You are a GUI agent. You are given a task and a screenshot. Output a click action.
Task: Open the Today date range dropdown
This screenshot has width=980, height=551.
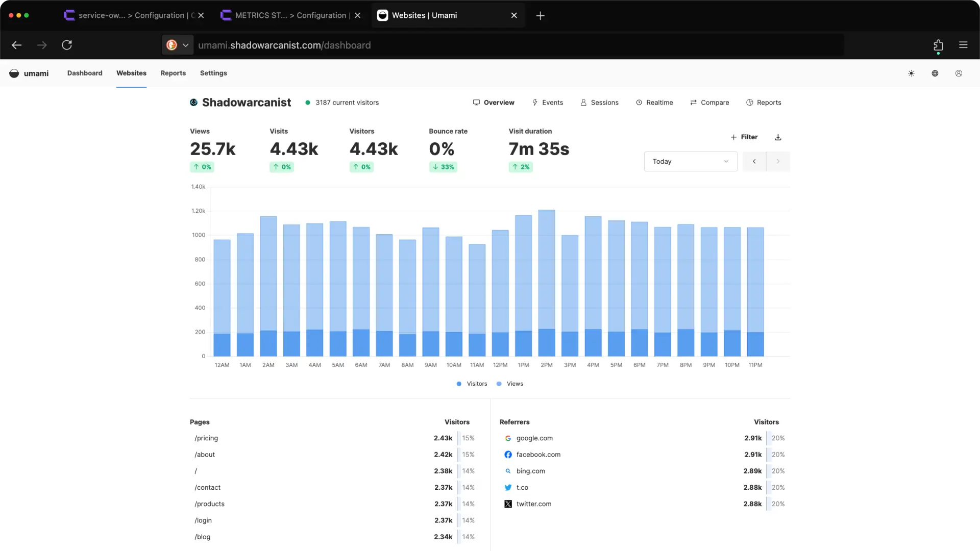(691, 161)
